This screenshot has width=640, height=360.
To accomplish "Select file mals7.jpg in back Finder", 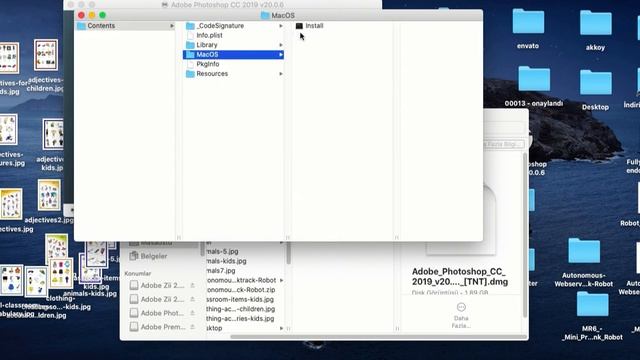I will point(221,271).
